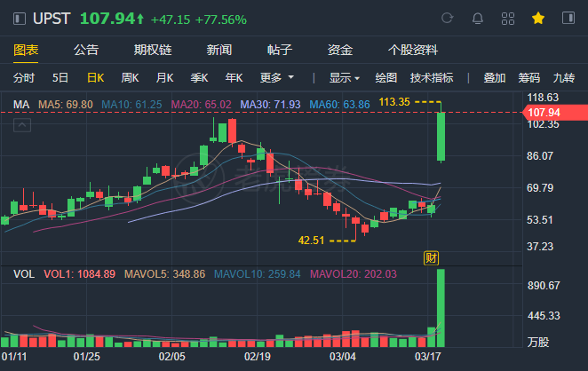The width and height of the screenshot is (588, 371).
Task: Click the red 107.94 price axis tag
Action: (x=555, y=113)
